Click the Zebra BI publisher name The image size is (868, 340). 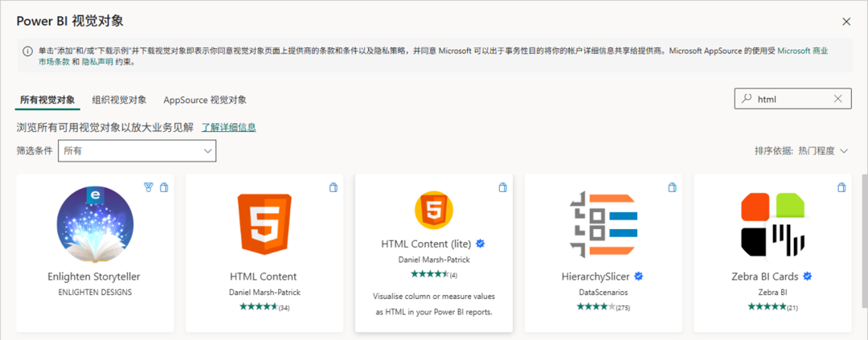[773, 292]
